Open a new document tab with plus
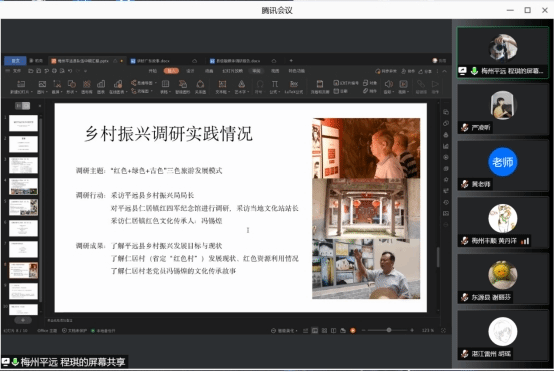Viewport: 554px width, 372px height. pos(291,61)
